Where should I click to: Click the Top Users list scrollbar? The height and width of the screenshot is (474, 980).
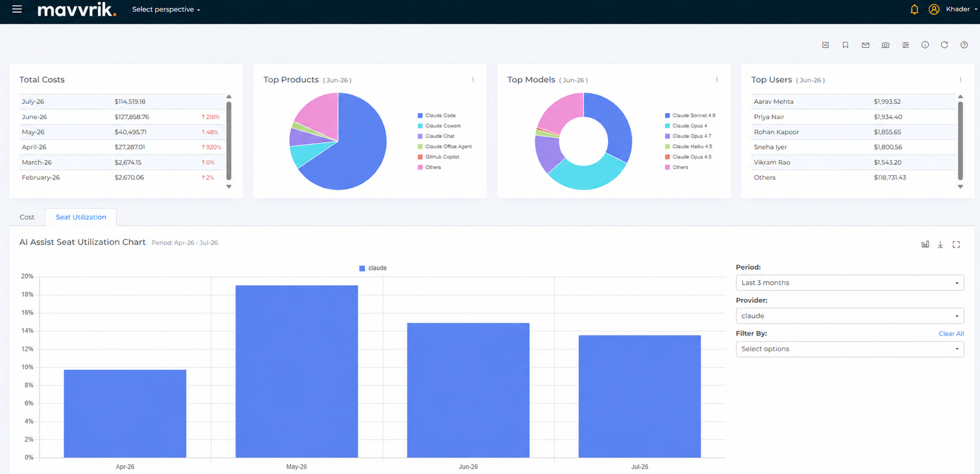(x=960, y=141)
